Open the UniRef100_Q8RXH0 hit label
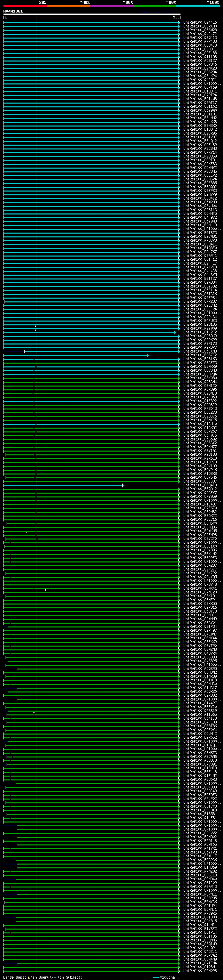 pyautogui.click(x=200, y=27)
